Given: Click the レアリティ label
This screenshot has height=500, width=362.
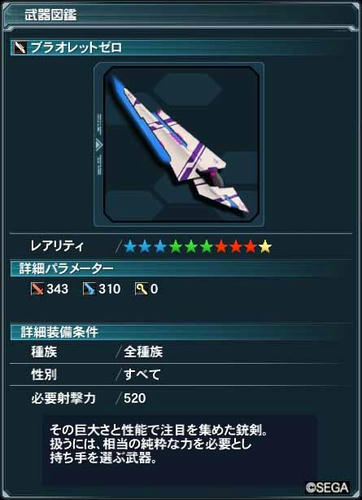Looking at the screenshot, I should coord(57,247).
